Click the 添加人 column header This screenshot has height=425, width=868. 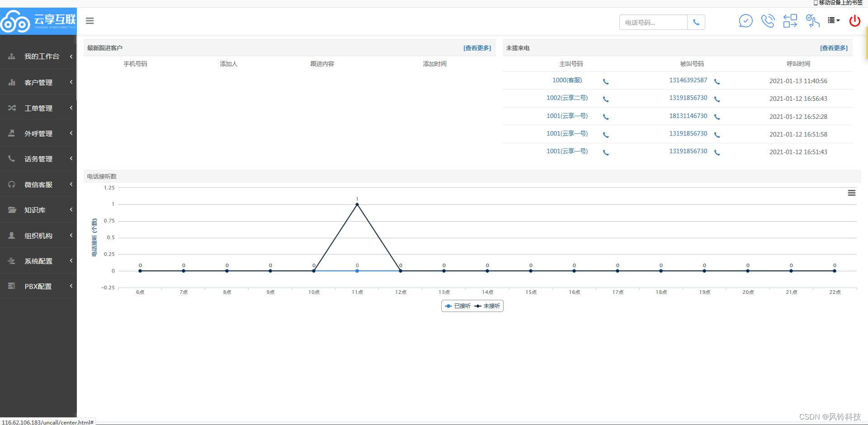[x=228, y=64]
